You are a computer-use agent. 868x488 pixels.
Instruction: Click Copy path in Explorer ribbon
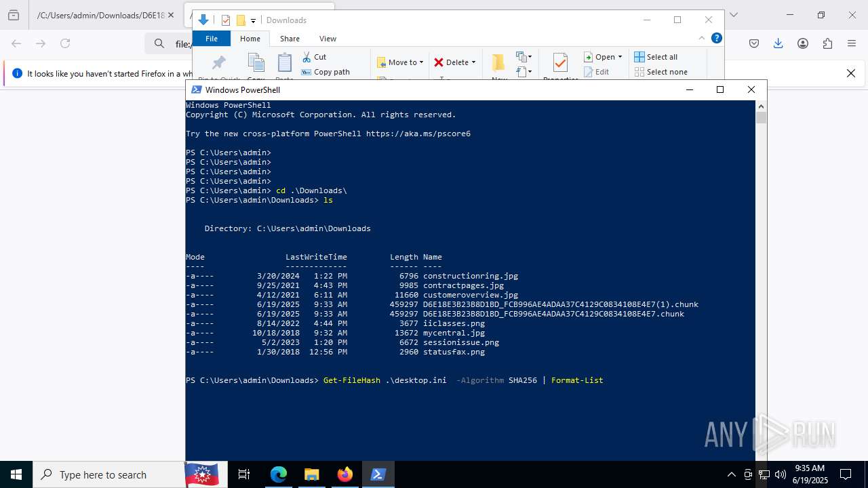click(x=325, y=72)
